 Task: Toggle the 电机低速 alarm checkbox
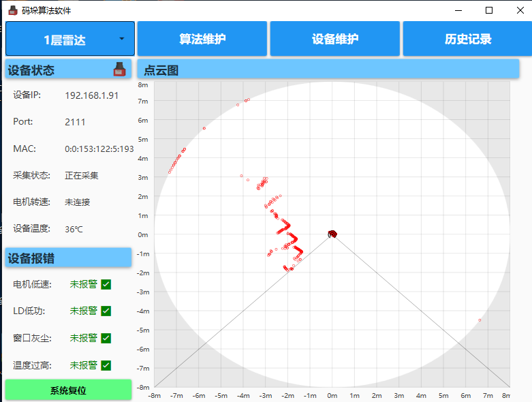(x=106, y=284)
